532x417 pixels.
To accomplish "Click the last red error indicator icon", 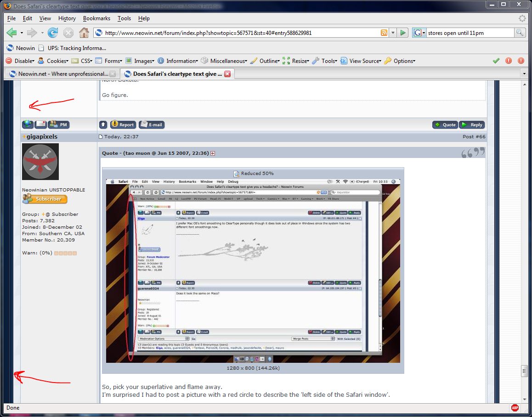I will [x=521, y=61].
